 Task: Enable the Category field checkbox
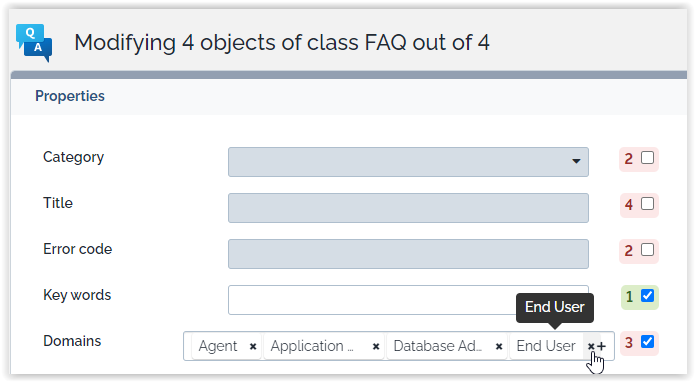pyautogui.click(x=648, y=158)
